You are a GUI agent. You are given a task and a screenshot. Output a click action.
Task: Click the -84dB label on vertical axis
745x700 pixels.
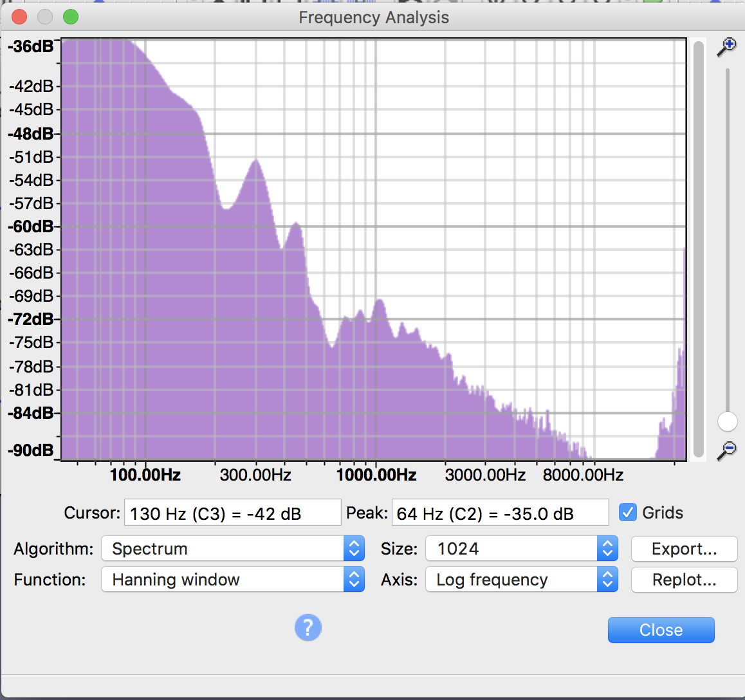31,414
